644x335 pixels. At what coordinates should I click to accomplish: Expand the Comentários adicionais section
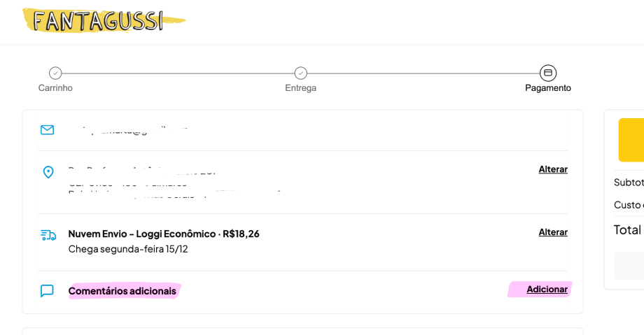(122, 291)
